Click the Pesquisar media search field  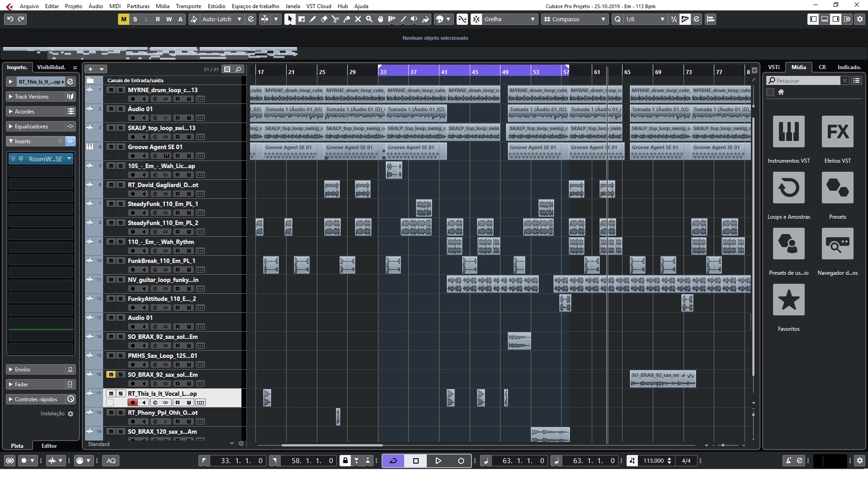point(807,80)
